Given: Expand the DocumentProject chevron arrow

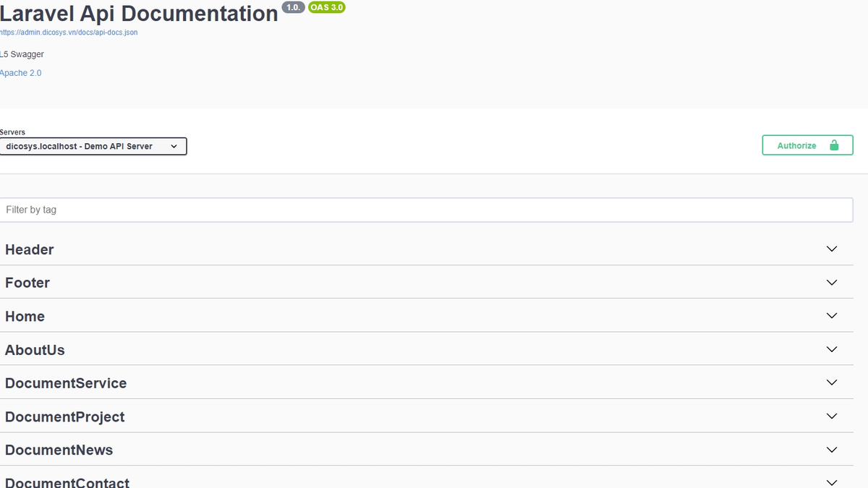Looking at the screenshot, I should pyautogui.click(x=832, y=416).
